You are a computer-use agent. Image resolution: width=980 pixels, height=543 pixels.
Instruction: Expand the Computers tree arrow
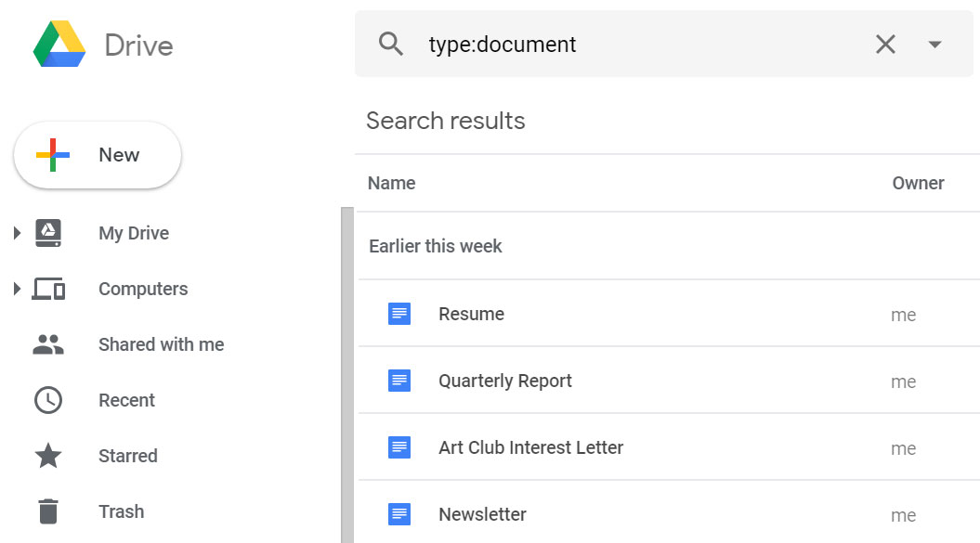click(17, 289)
